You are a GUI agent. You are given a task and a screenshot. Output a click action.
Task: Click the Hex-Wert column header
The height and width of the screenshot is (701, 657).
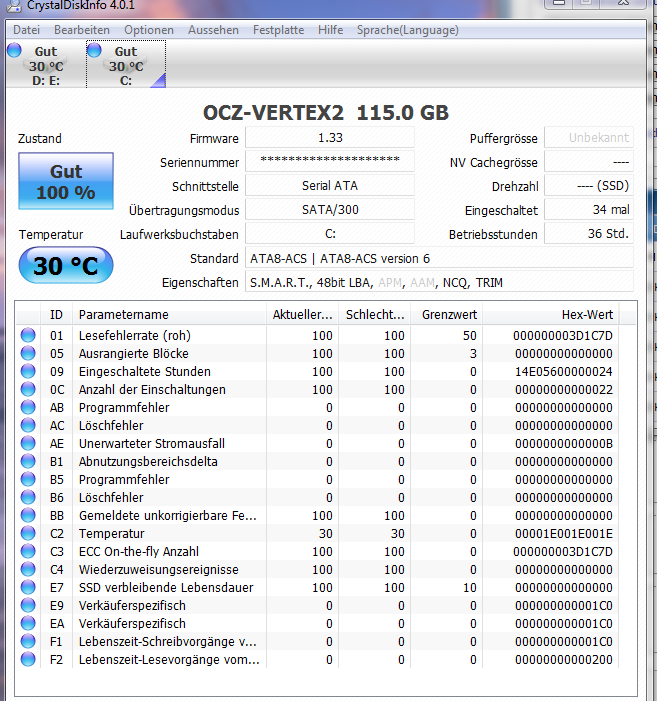click(551, 315)
